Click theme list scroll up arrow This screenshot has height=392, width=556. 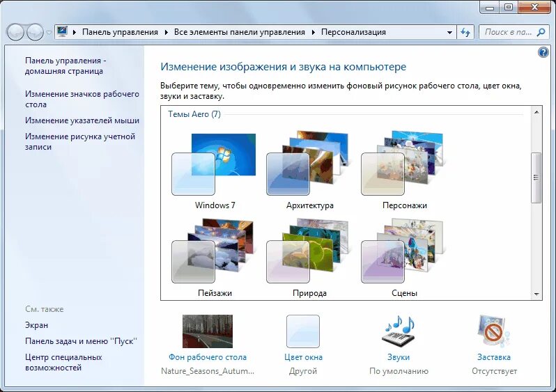coord(536,112)
